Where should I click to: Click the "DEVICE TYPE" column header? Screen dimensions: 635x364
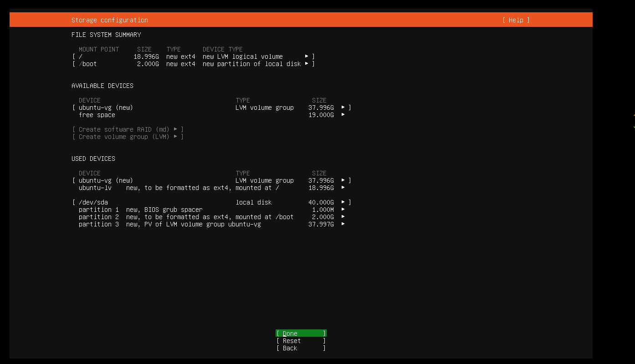click(x=223, y=49)
